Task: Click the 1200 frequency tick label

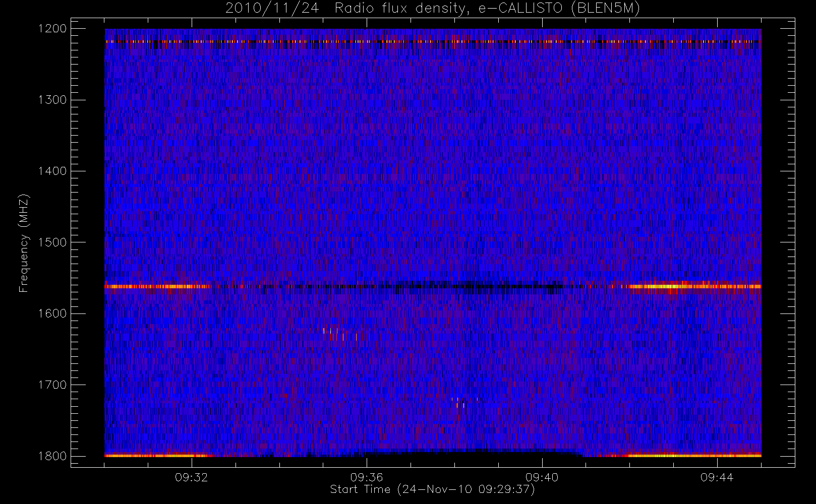Action: (x=52, y=28)
